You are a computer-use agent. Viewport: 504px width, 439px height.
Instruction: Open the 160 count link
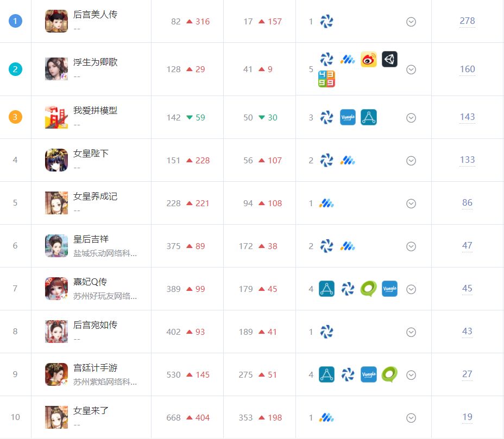467,69
